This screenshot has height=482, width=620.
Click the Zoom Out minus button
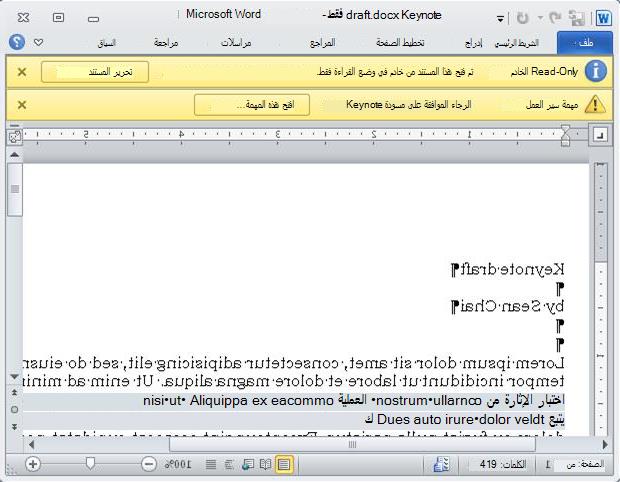click(149, 464)
